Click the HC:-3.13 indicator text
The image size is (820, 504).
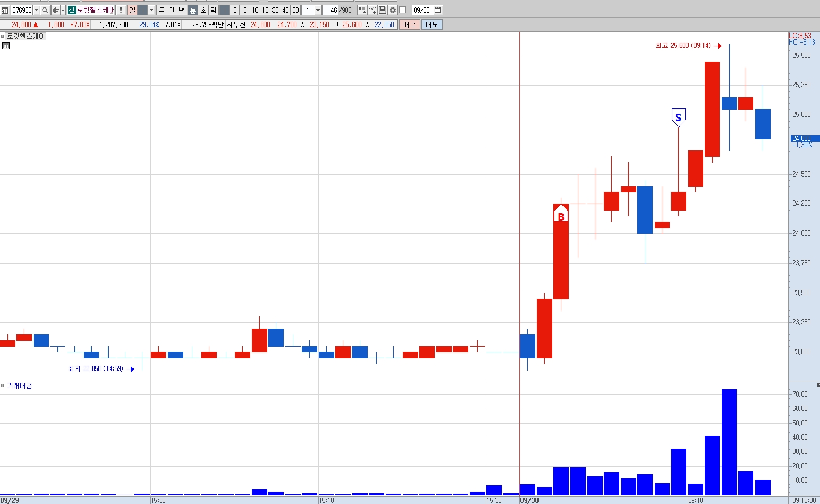click(801, 42)
